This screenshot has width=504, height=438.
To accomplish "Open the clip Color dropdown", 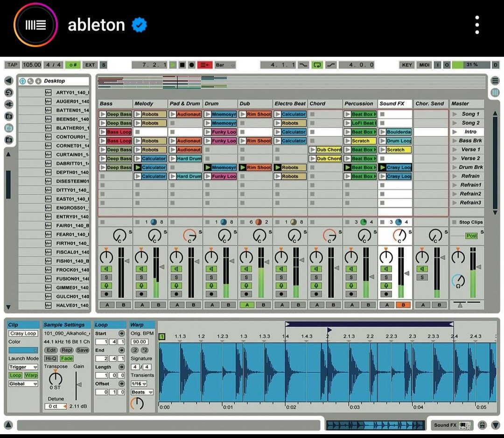I will coord(23,350).
